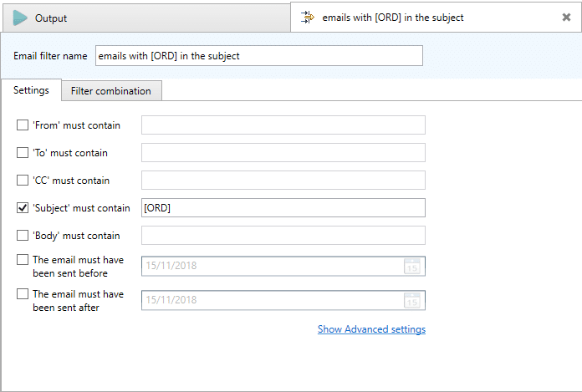This screenshot has height=392, width=582.
Task: Toggle the email sent after checkbox
Action: (23, 293)
